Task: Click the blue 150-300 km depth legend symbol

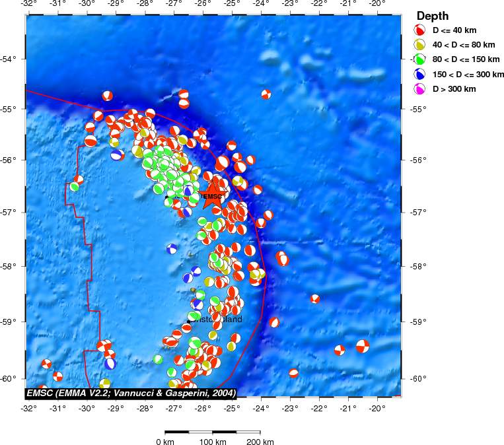Action: point(419,74)
